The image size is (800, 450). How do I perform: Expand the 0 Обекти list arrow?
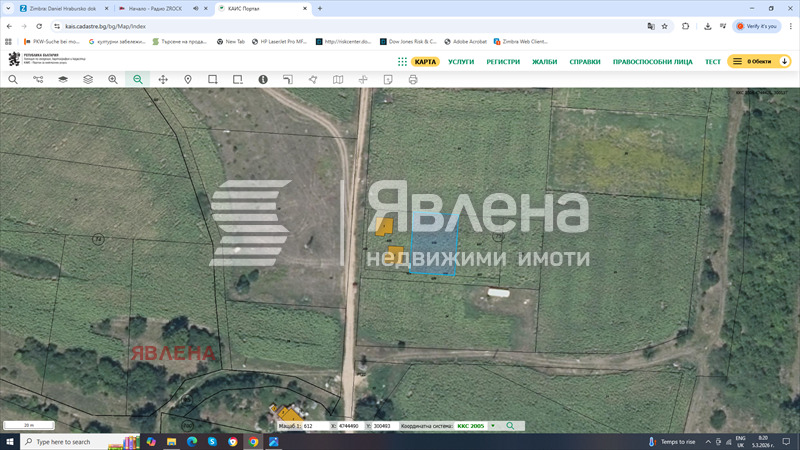784,61
